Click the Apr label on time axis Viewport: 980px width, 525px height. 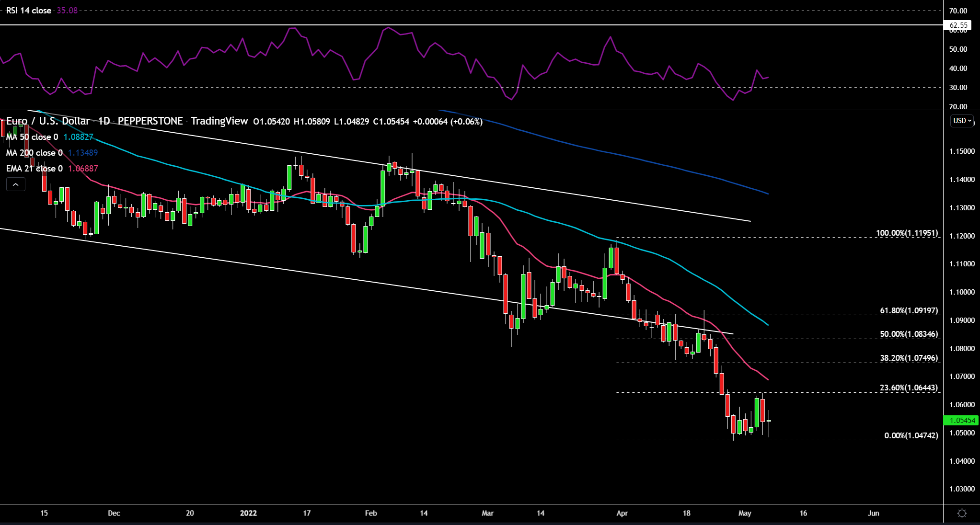[622, 514]
